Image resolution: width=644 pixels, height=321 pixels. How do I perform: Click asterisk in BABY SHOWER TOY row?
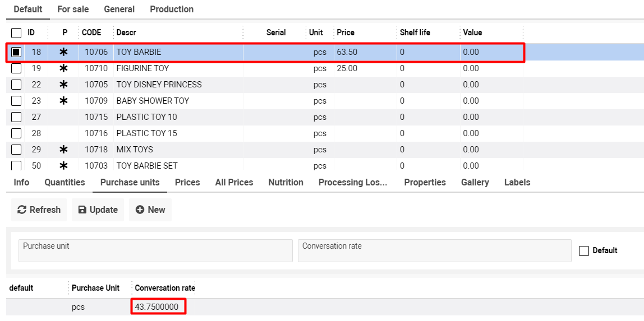[64, 101]
